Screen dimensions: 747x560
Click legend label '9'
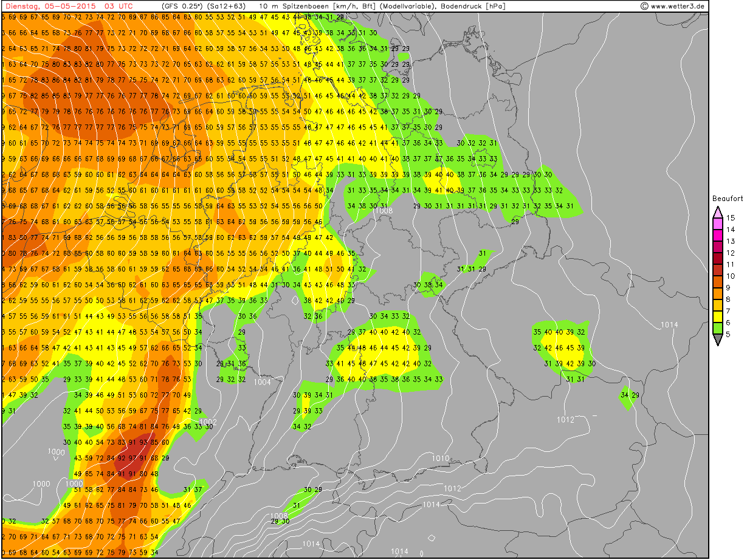[x=729, y=287]
